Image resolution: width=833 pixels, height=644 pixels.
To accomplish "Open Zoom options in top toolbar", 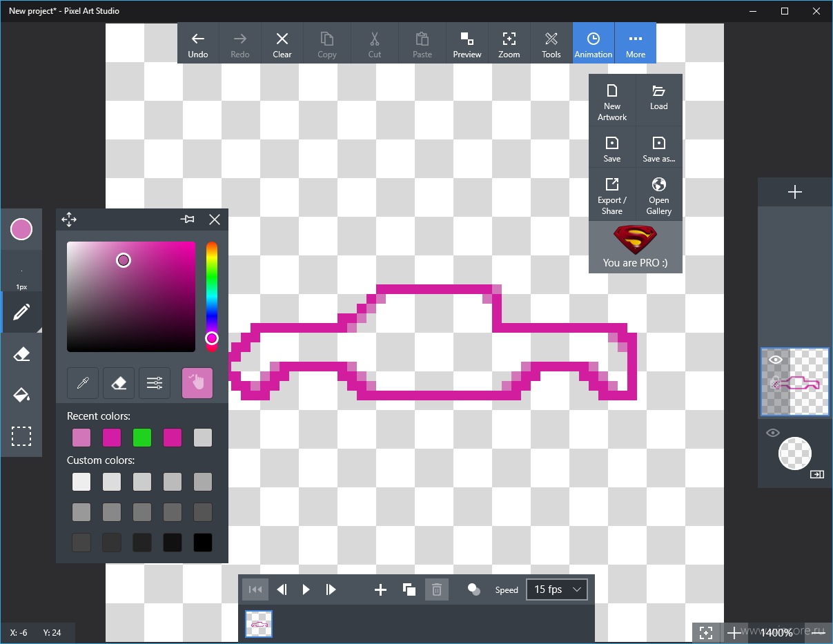I will [x=509, y=43].
